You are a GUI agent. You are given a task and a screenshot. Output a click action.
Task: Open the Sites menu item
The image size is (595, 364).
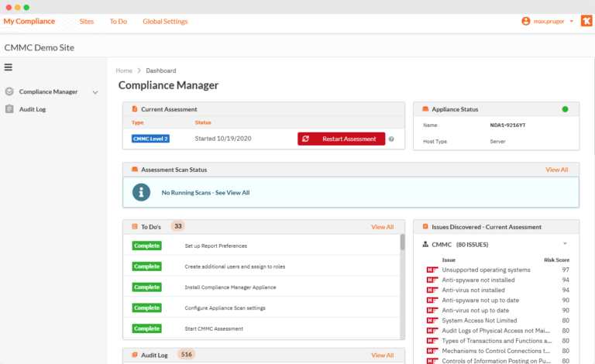coord(87,21)
